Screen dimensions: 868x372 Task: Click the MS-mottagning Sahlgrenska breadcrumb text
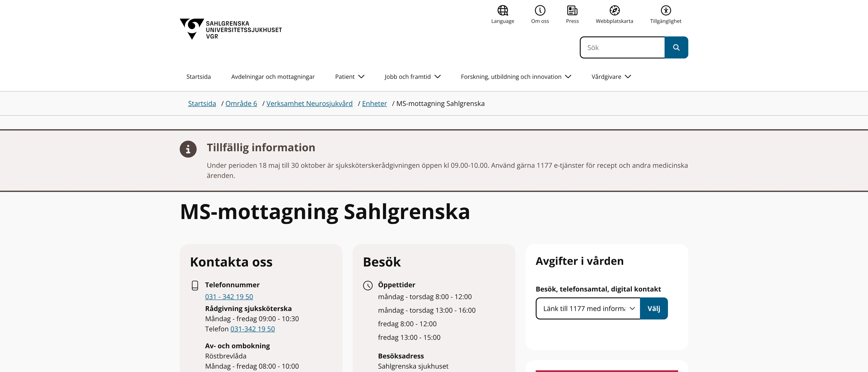(440, 103)
